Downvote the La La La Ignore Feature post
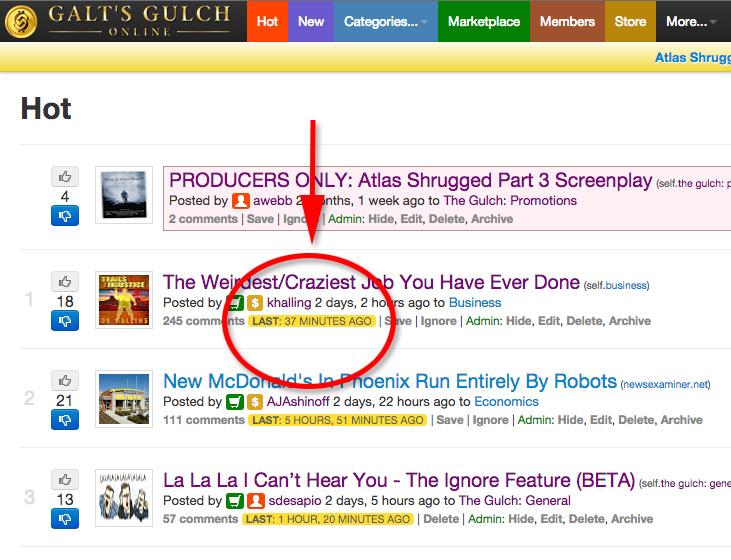This screenshot has width=731, height=560. pos(65,519)
